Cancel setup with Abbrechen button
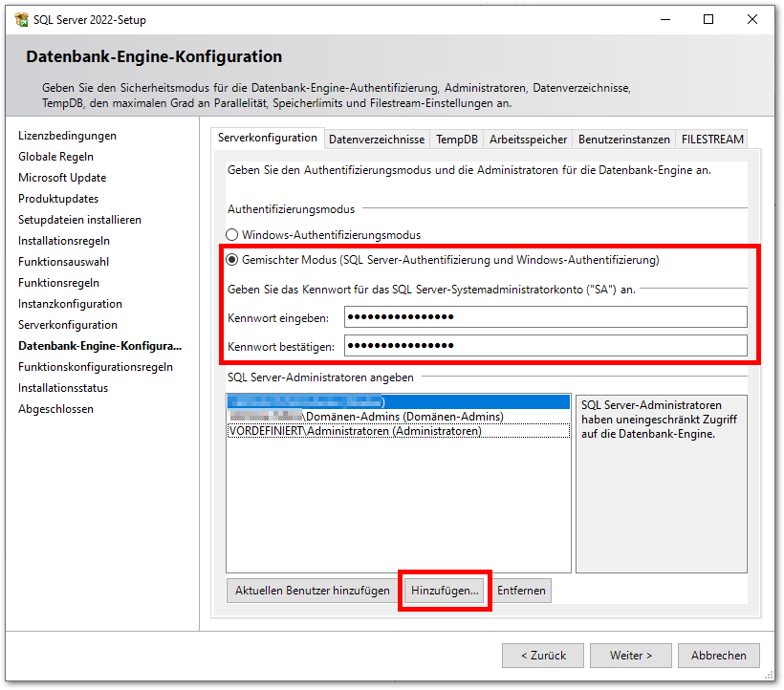784x690 pixels. [719, 656]
